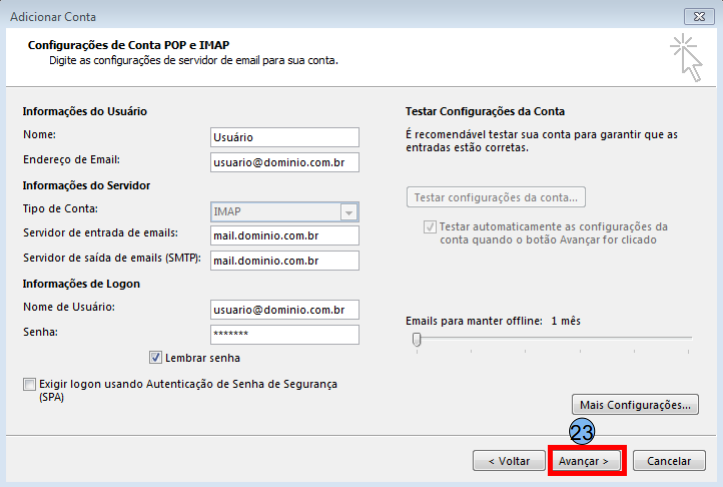The height and width of the screenshot is (487, 723).
Task: Click the right end of the offline emails slider track
Action: [688, 338]
